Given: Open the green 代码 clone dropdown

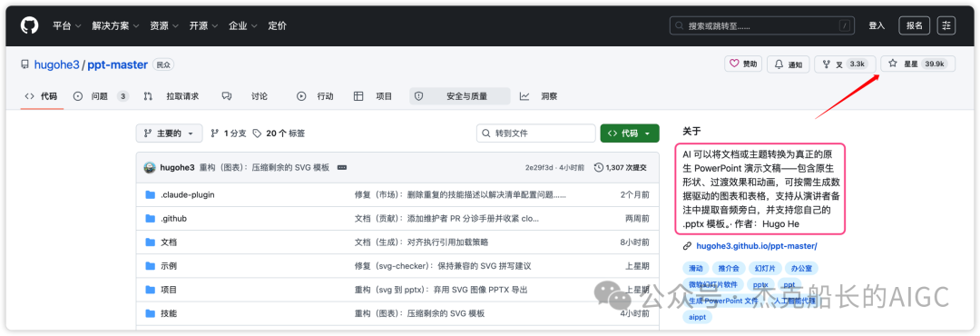Looking at the screenshot, I should (x=630, y=133).
